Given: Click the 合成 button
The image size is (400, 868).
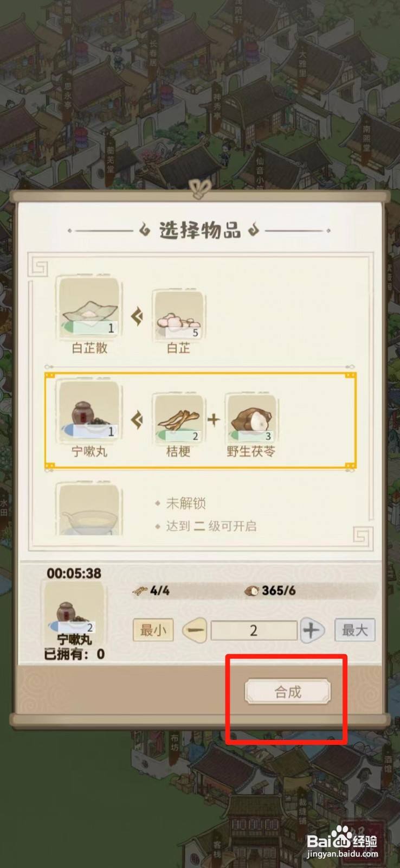Looking at the screenshot, I should click(288, 692).
